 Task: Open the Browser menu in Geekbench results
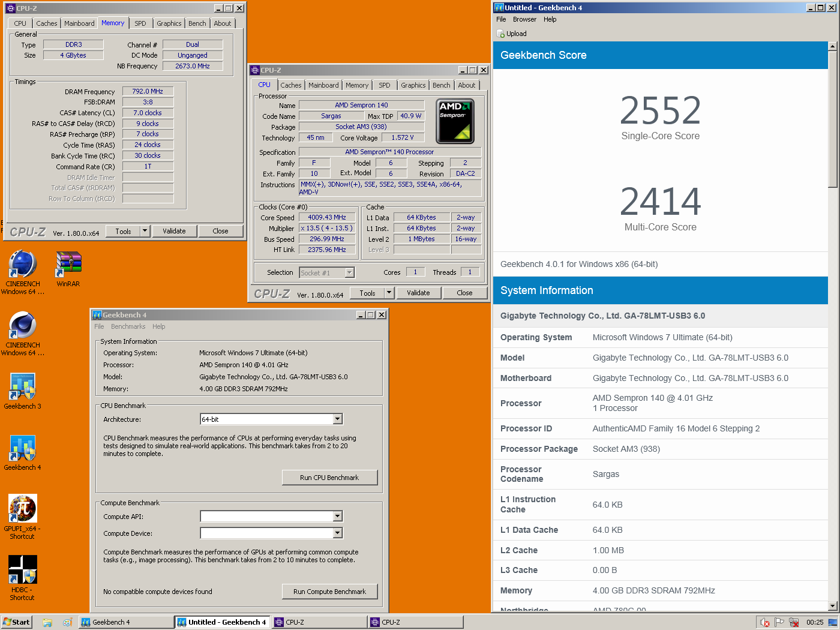(x=524, y=19)
